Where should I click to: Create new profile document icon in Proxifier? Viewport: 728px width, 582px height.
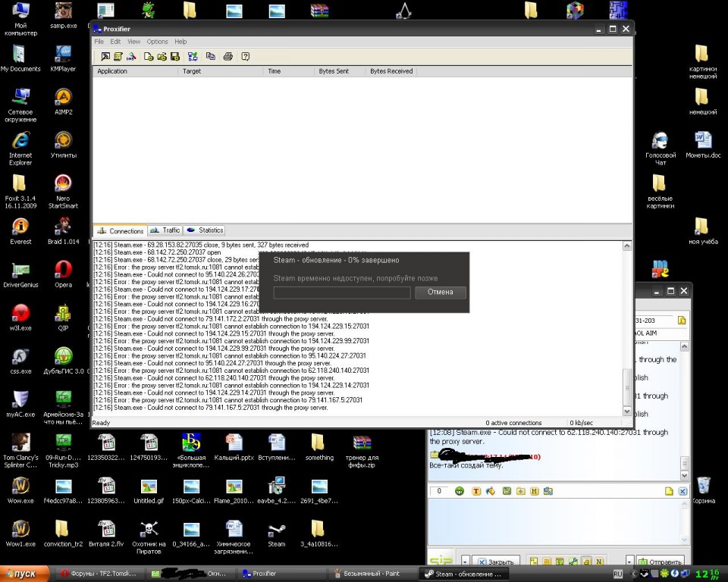tap(149, 57)
